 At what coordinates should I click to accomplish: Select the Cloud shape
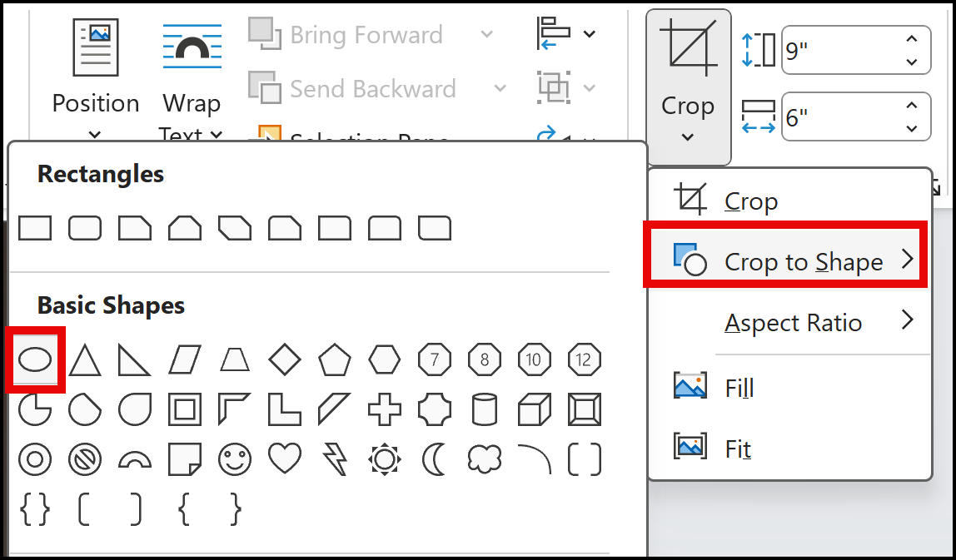click(485, 459)
